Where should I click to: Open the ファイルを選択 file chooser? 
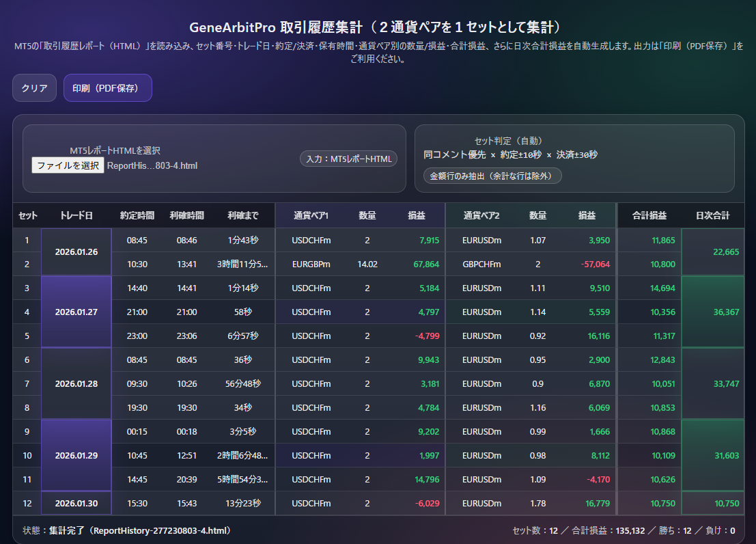(x=68, y=165)
